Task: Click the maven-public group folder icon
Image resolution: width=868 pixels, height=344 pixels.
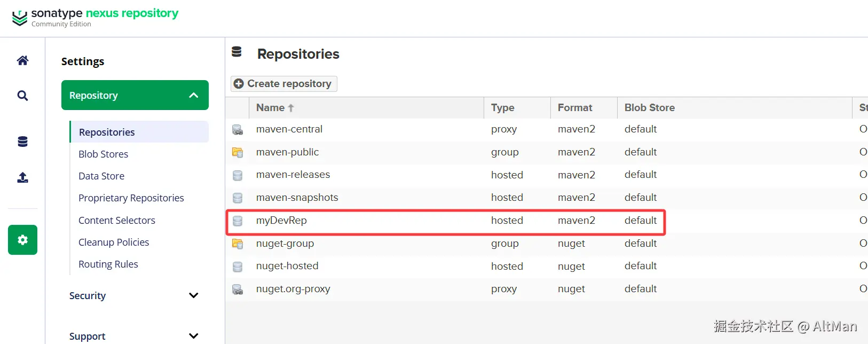Action: click(x=238, y=152)
